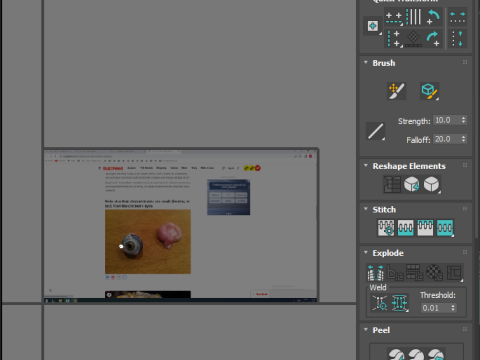Click Flatten by Polygon Angle icon
The height and width of the screenshot is (360, 480).
tap(395, 272)
